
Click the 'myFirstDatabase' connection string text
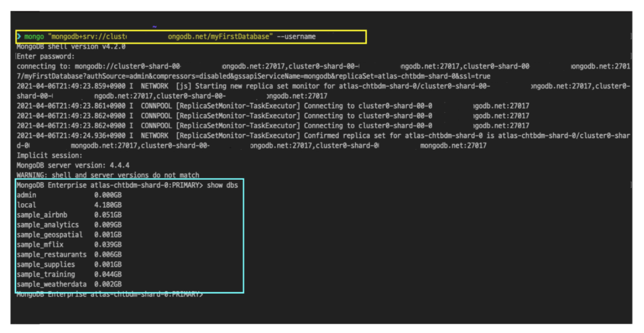(241, 36)
